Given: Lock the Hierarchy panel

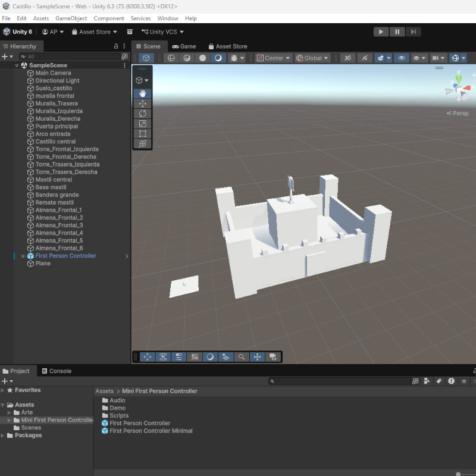Looking at the screenshot, I should [115, 46].
